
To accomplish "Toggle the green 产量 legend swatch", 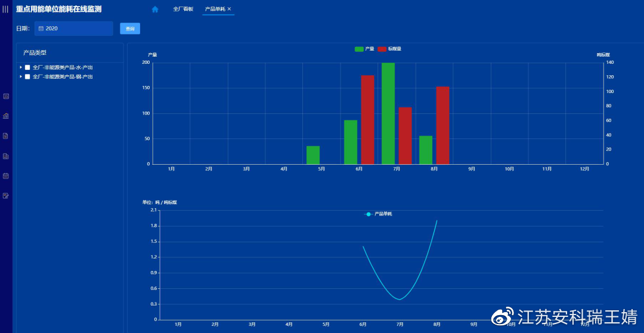I will pos(359,49).
